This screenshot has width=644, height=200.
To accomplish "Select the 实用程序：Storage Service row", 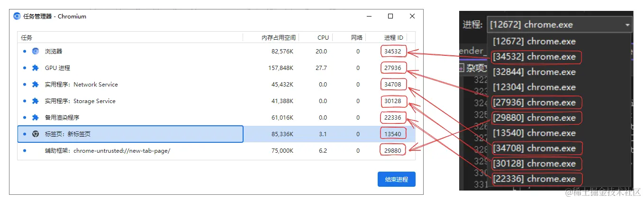I will tap(217, 101).
